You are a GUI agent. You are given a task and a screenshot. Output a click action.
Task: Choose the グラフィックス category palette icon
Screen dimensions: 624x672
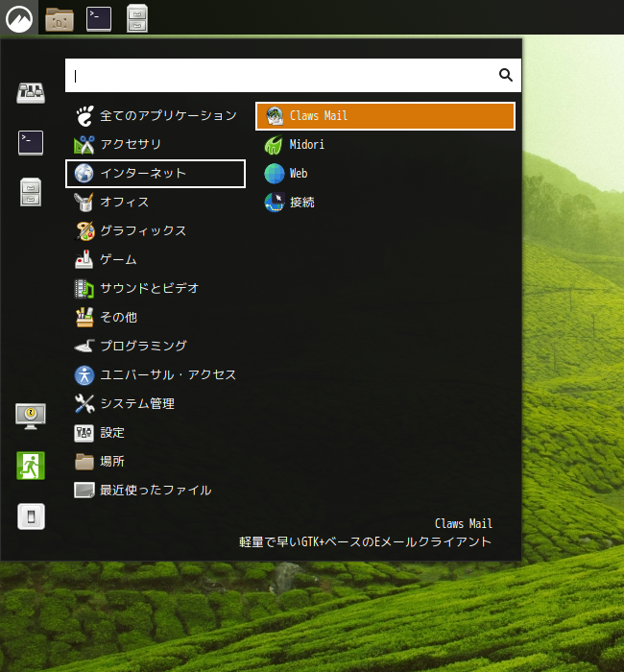[x=84, y=231]
